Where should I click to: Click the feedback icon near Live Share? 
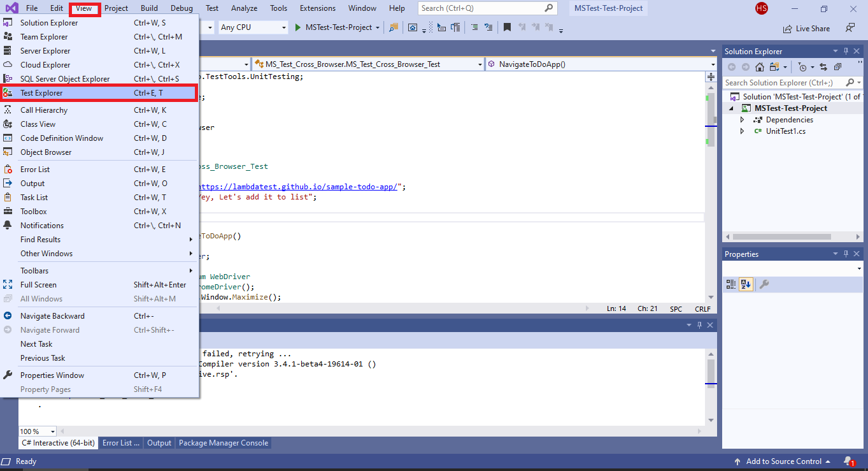(850, 28)
